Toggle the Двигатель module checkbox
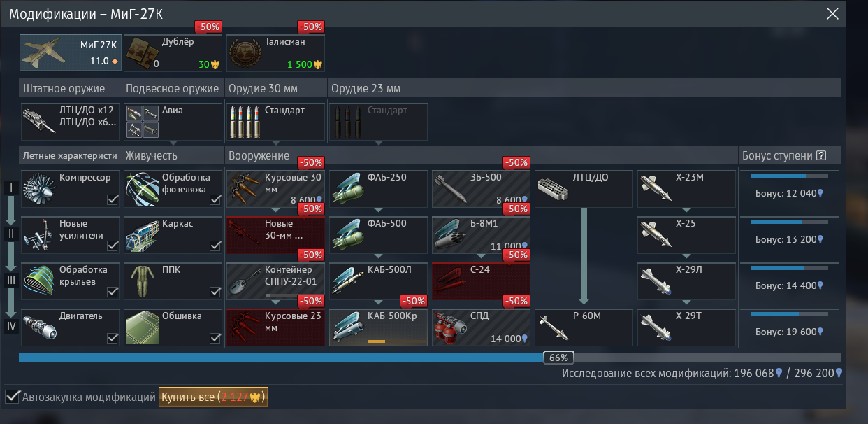This screenshot has height=424, width=868. click(x=112, y=339)
